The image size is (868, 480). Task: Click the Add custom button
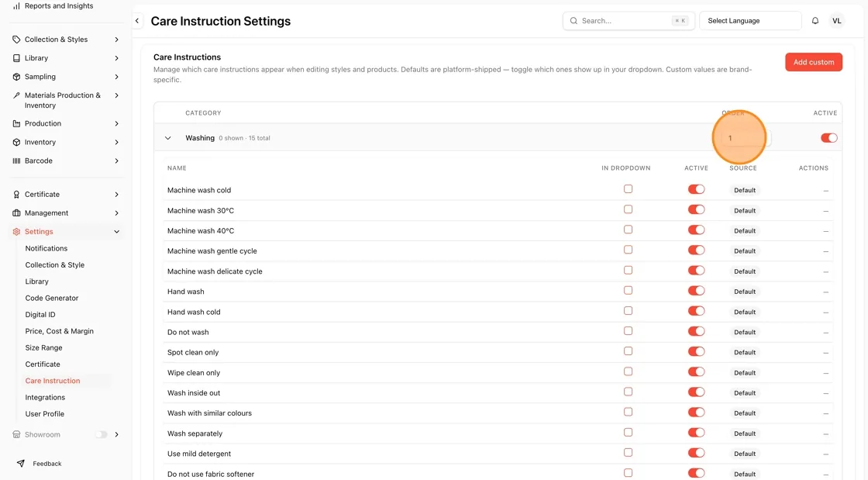(814, 62)
